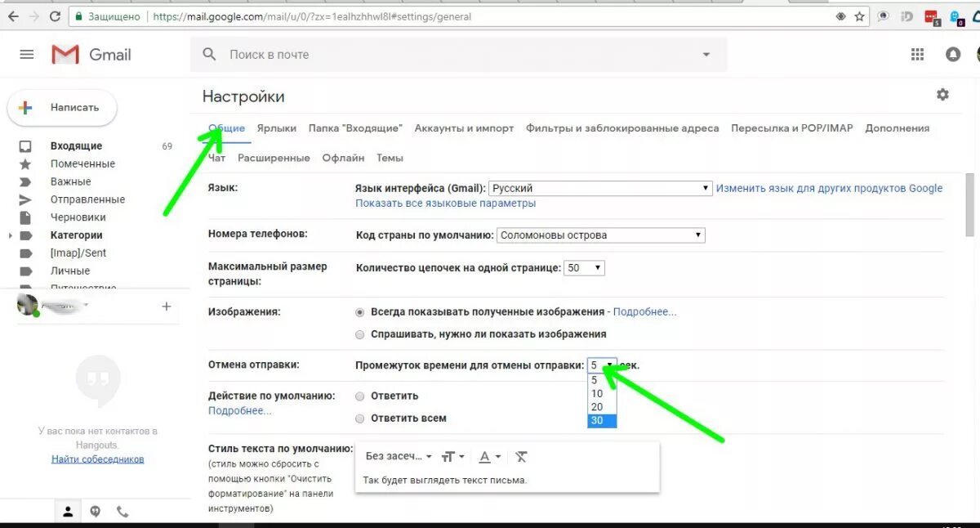Open the Пересылка и POP/IMAP tab
This screenshot has height=528, width=980.
click(791, 128)
